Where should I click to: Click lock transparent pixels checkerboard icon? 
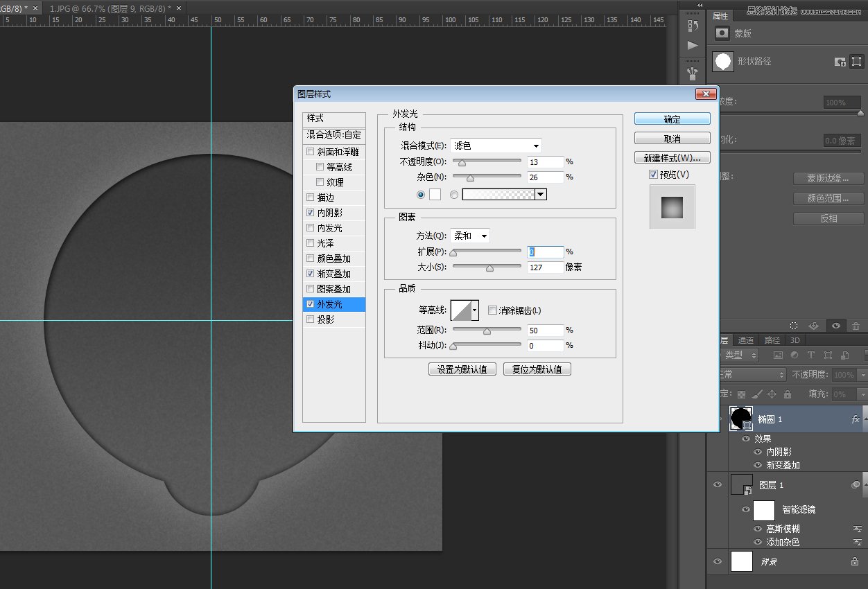point(742,394)
